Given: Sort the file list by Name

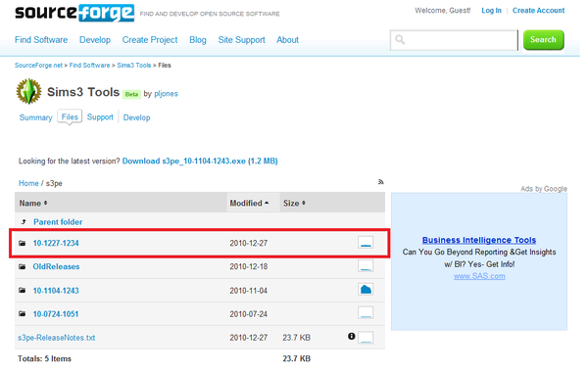Looking at the screenshot, I should click(x=33, y=204).
